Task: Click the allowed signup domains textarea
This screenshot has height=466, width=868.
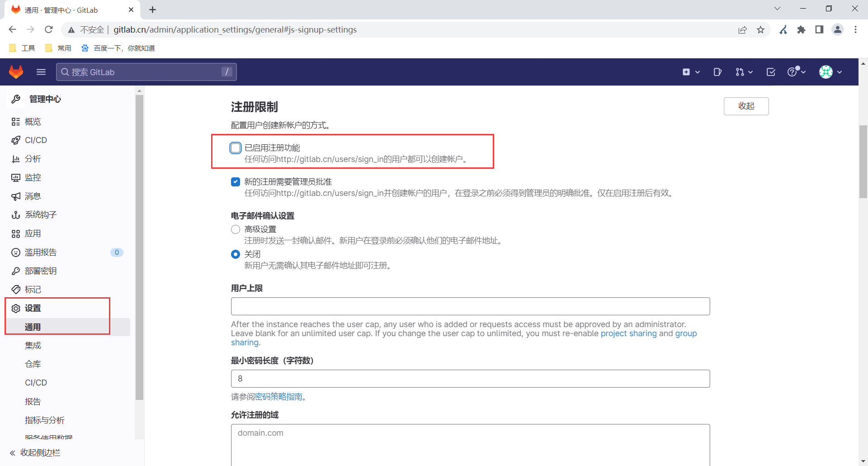Action: (x=471, y=445)
